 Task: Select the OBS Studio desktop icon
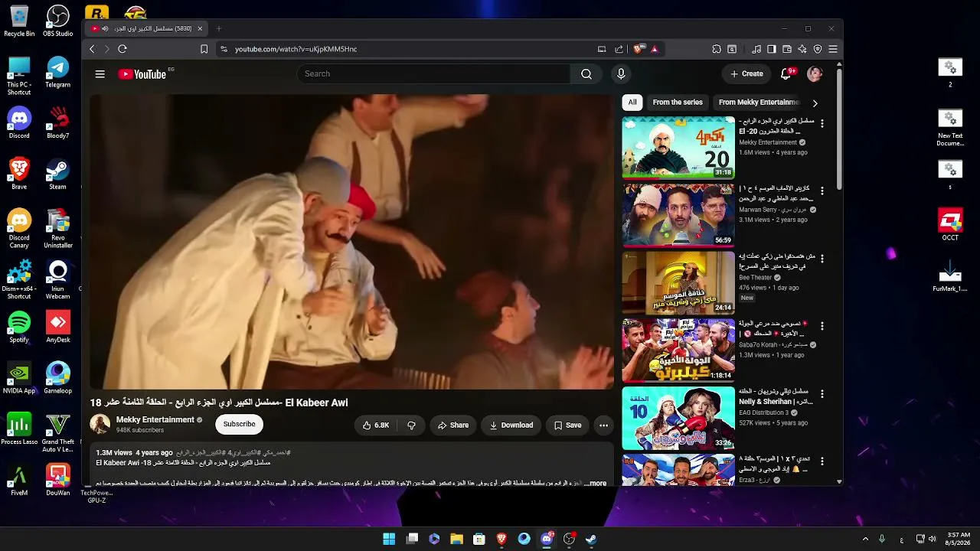57,21
